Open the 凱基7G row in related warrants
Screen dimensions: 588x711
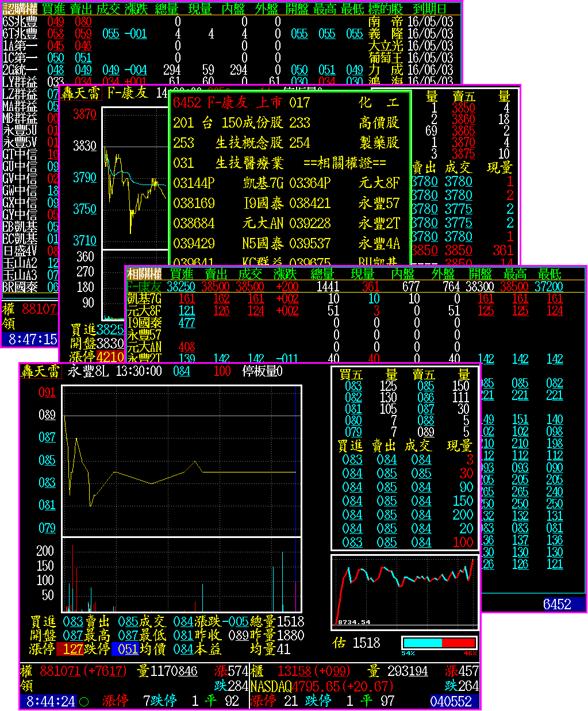click(144, 299)
